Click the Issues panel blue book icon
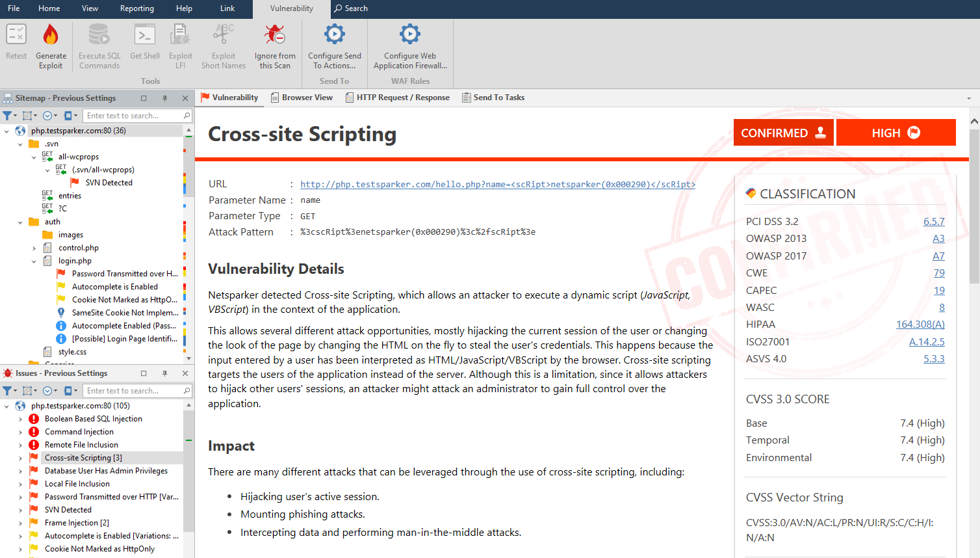This screenshot has height=558, width=980. click(x=68, y=391)
